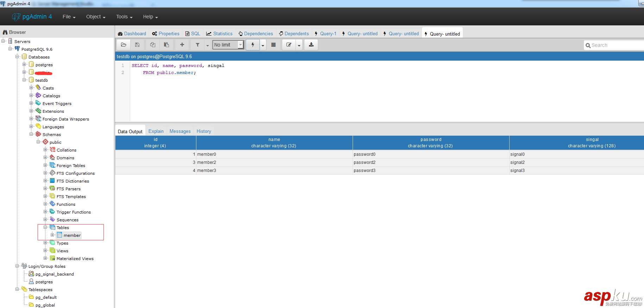Select the signal0 cell

577,154
